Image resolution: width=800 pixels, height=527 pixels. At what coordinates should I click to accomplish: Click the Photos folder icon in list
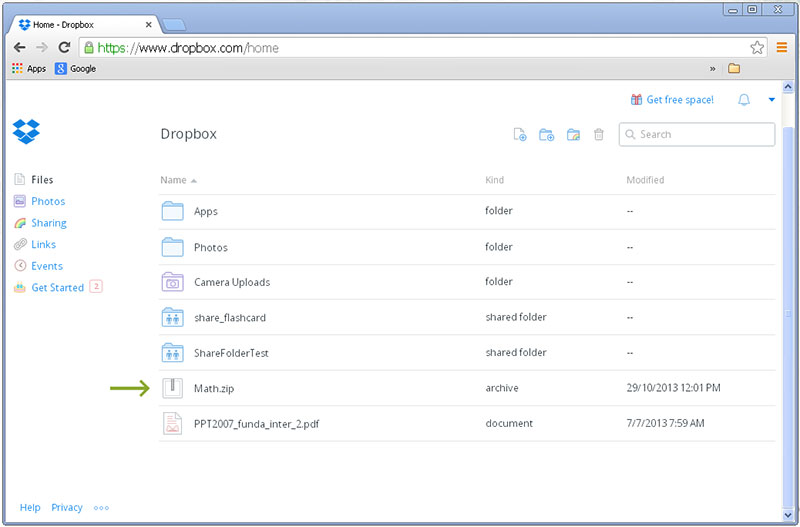[172, 247]
